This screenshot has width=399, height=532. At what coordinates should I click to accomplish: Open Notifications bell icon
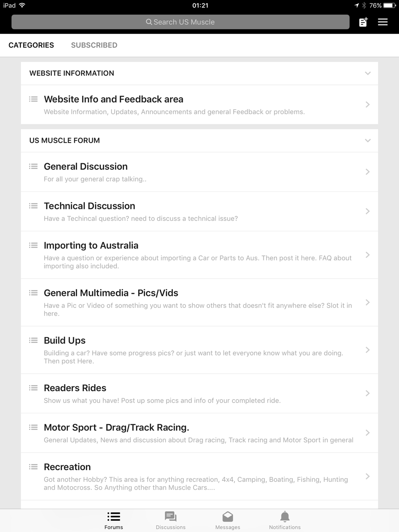(285, 517)
